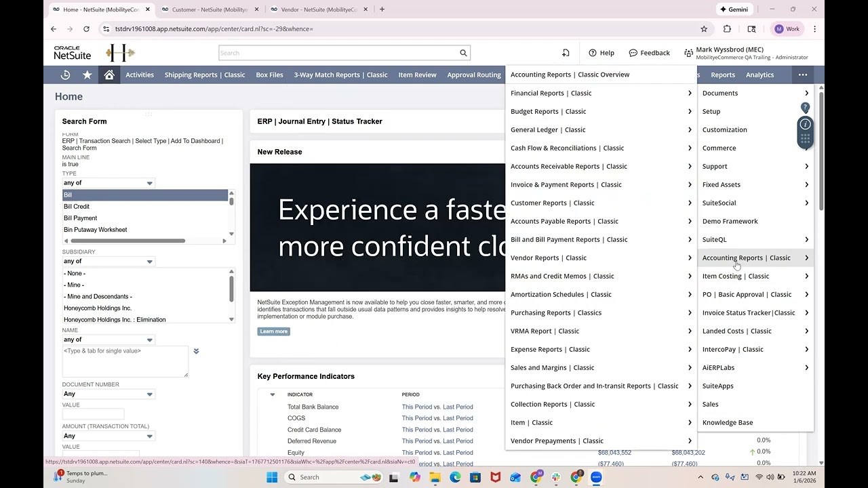Open McAfee from the taskbar
This screenshot has height=488, width=868.
(496, 477)
